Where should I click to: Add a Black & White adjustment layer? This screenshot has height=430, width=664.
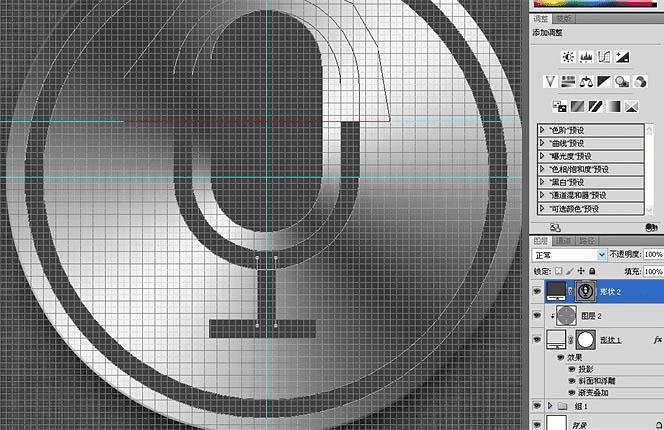[x=604, y=81]
